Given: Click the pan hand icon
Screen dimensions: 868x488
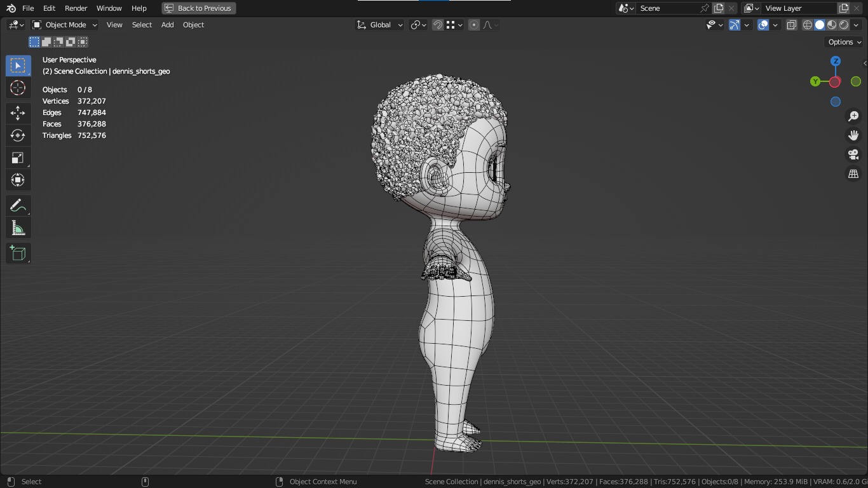Looking at the screenshot, I should pyautogui.click(x=853, y=135).
